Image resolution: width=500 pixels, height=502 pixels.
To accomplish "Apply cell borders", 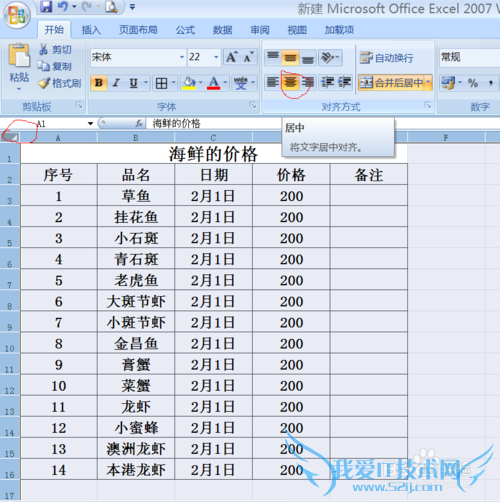I will pyautogui.click(x=161, y=83).
